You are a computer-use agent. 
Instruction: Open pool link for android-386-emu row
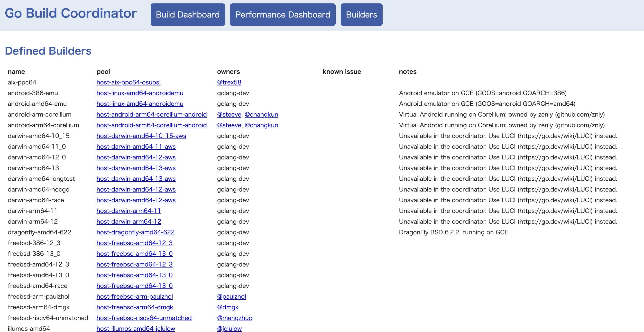click(x=140, y=93)
